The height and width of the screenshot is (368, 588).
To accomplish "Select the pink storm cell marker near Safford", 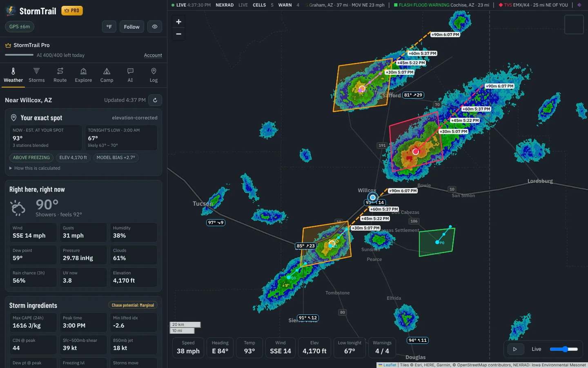I will [x=362, y=89].
